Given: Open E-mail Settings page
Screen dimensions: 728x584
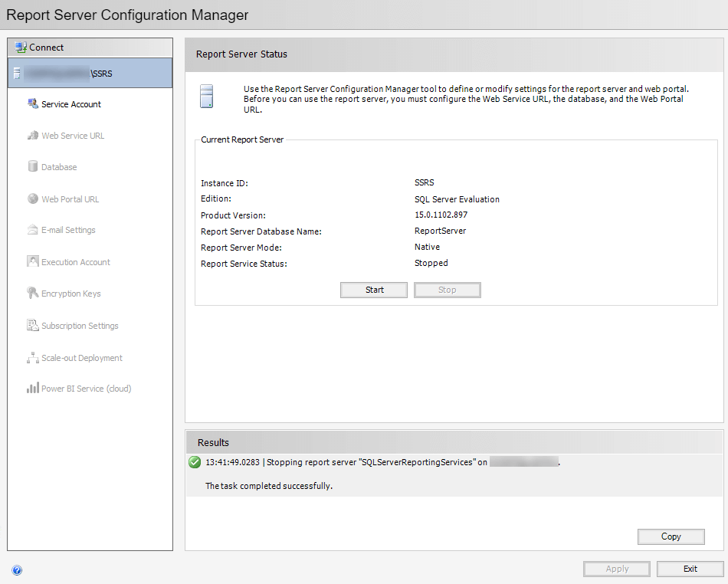Looking at the screenshot, I should (x=68, y=230).
